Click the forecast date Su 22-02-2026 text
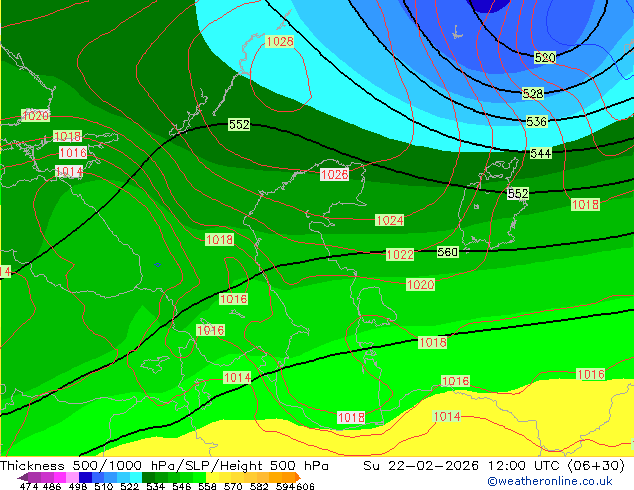 tap(421, 466)
